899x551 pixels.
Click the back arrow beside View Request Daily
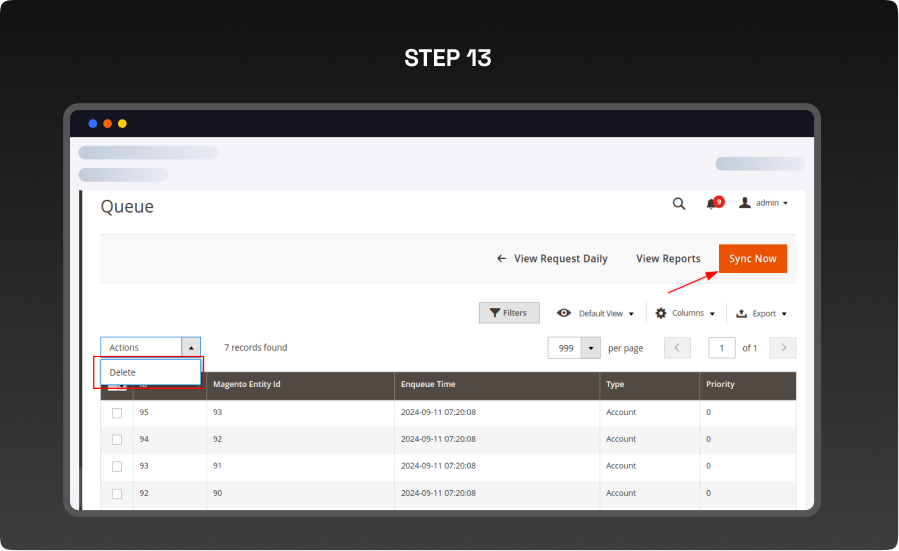coord(501,259)
